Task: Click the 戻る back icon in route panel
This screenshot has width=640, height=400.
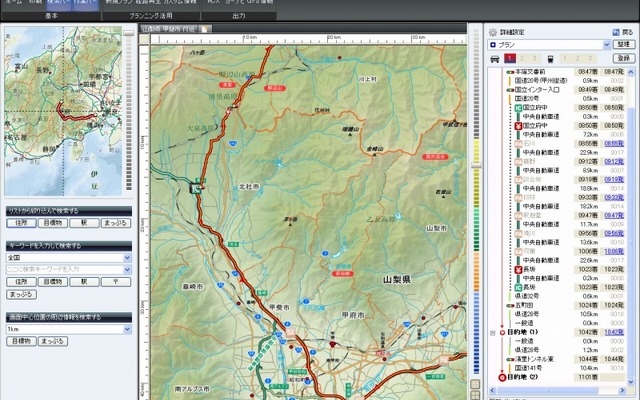Action: point(616,32)
